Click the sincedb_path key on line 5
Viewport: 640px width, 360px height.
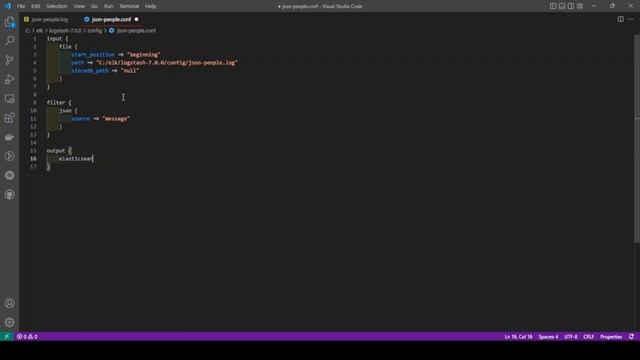pyautogui.click(x=90, y=71)
